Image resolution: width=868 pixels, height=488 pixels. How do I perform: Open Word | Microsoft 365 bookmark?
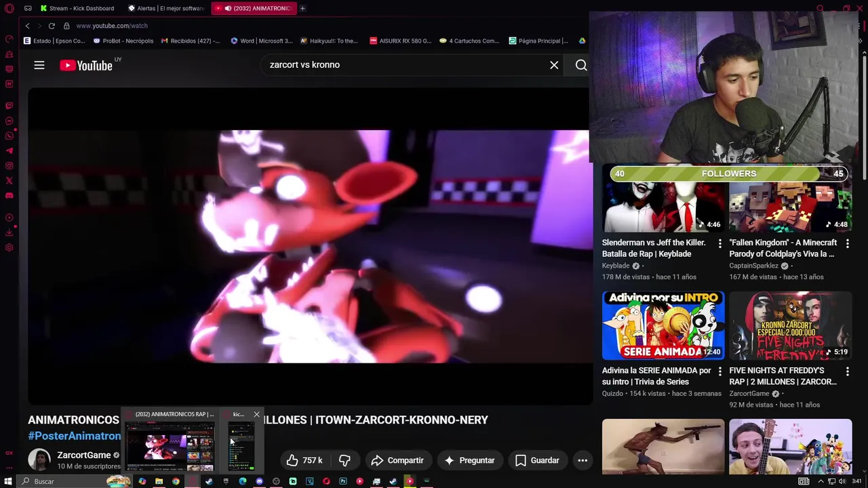pos(262,41)
